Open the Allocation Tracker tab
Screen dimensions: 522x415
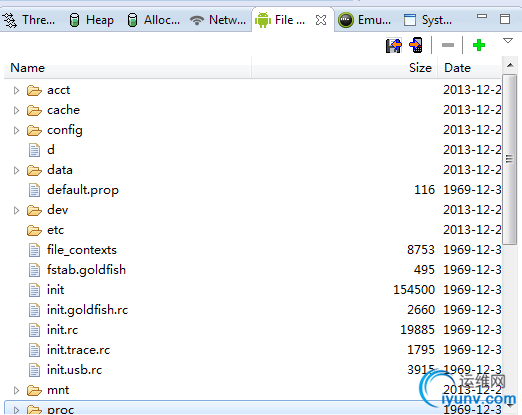pyautogui.click(x=154, y=20)
